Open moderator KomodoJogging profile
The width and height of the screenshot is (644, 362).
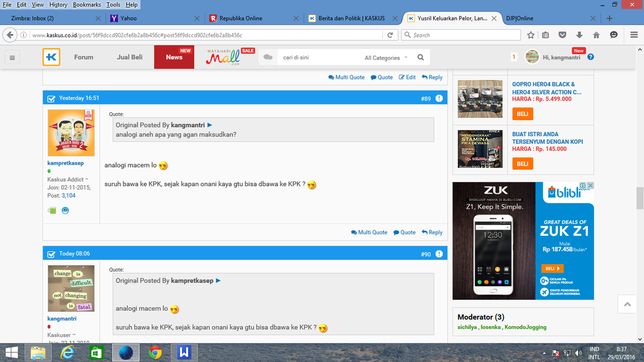pos(525,327)
